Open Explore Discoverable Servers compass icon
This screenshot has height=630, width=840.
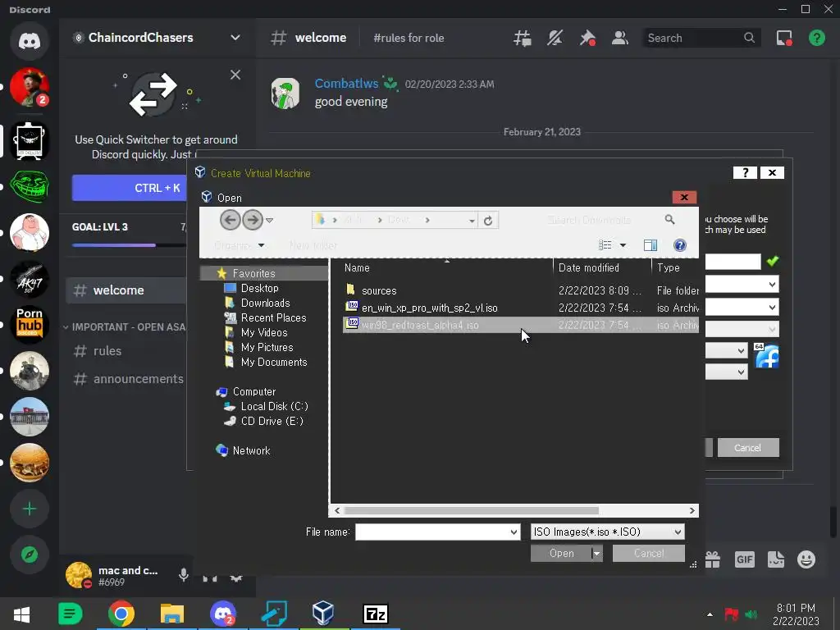tap(30, 555)
